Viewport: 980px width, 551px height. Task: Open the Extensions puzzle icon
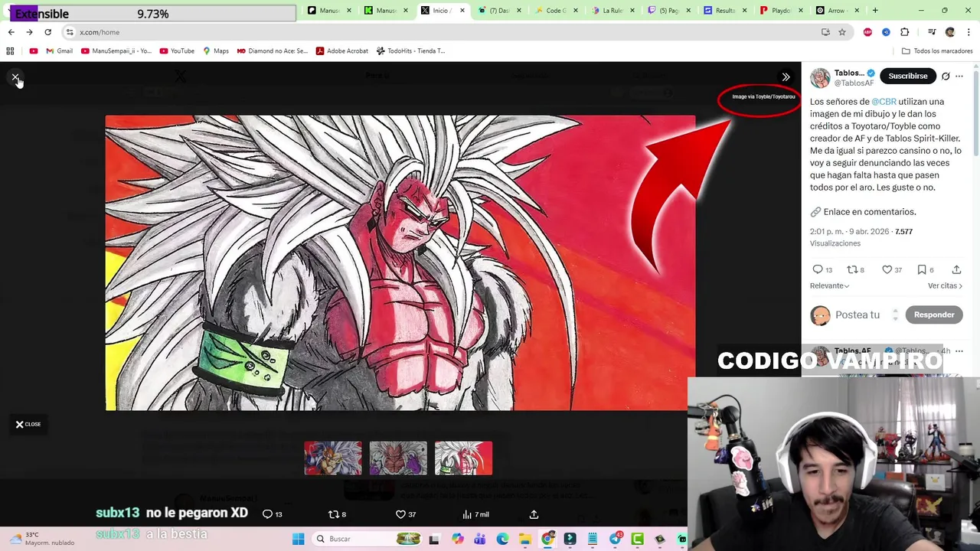pos(904,32)
